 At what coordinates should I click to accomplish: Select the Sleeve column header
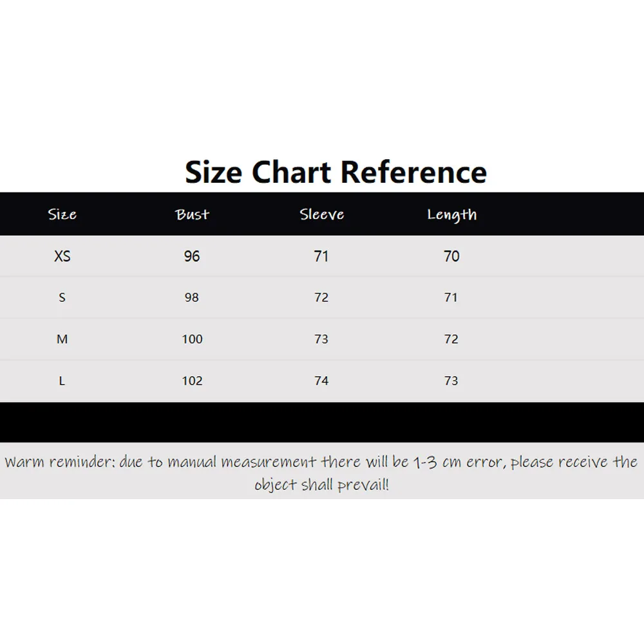point(322,214)
